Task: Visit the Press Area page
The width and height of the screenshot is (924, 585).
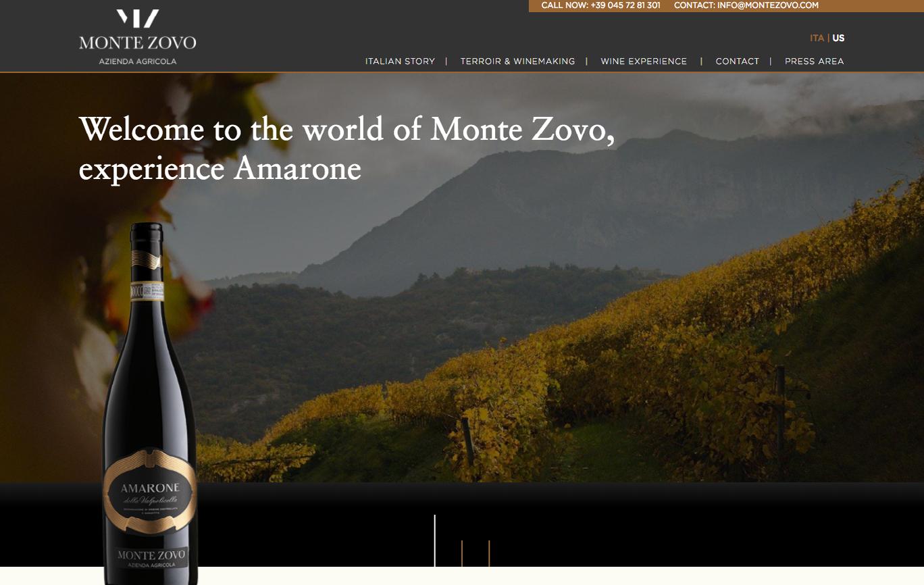Action: (814, 61)
